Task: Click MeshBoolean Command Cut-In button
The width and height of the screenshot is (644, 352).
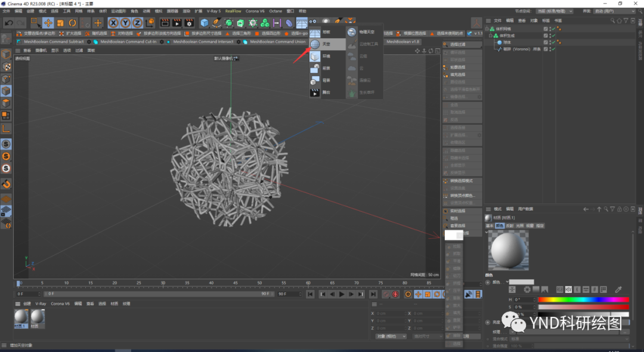Action: pos(125,42)
